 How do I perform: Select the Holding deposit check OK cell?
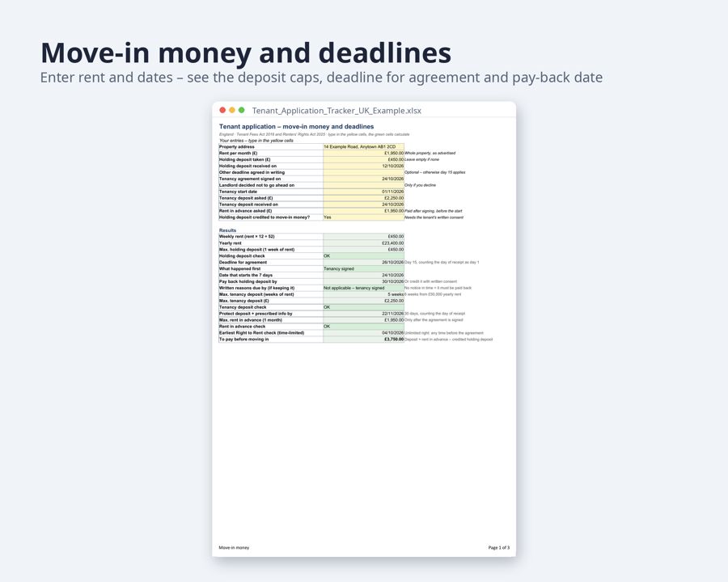point(363,256)
